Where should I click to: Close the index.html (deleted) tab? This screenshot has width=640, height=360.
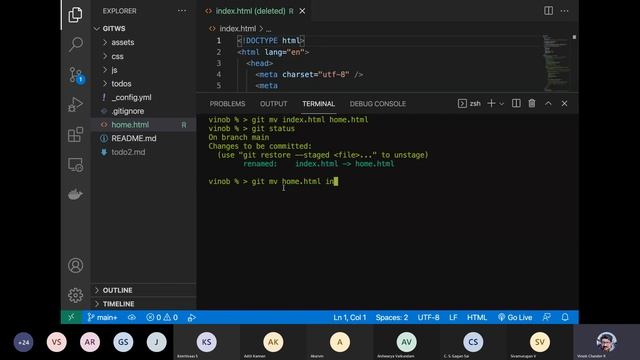point(302,11)
